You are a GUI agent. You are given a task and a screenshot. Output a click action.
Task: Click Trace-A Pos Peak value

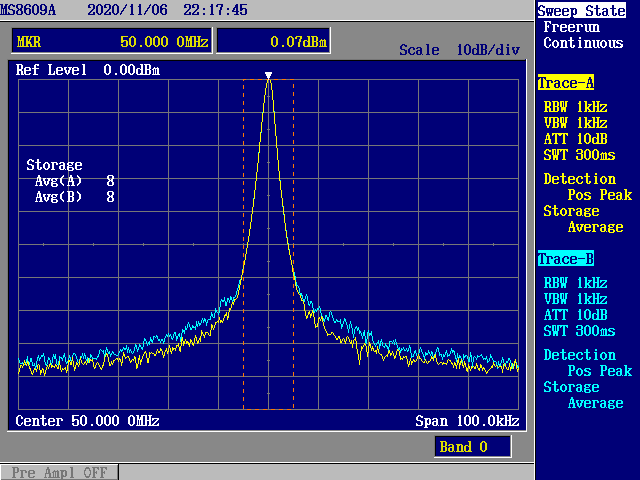click(600, 195)
